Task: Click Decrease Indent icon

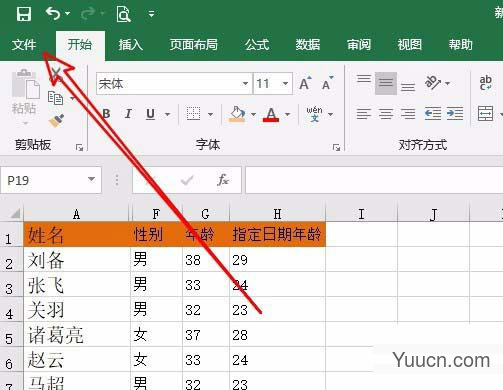Action: (433, 114)
